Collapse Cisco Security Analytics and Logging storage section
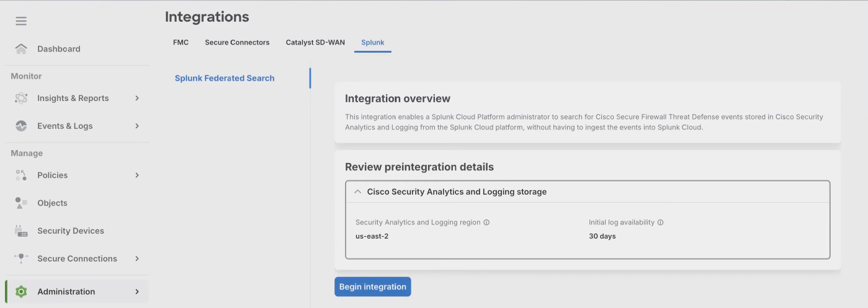 pyautogui.click(x=357, y=192)
